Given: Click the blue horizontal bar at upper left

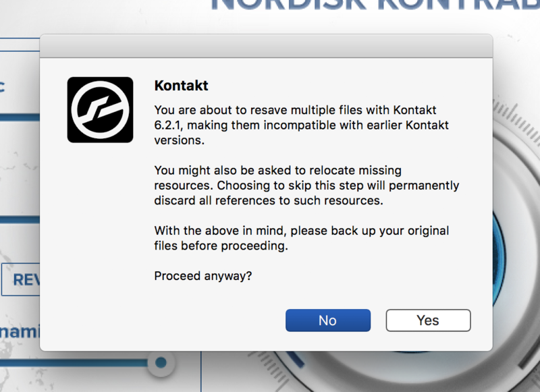Looking at the screenshot, I should coord(20,117).
